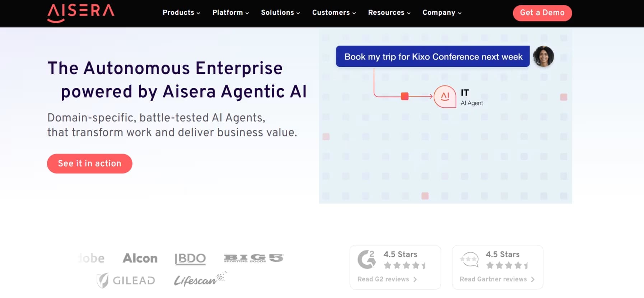Click the G2 logo on the reviews card

click(x=367, y=259)
